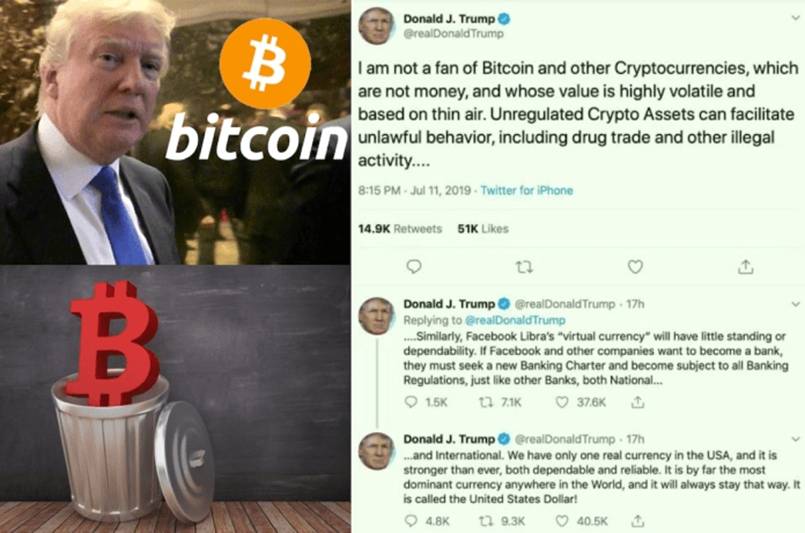805x533 pixels.
Task: Retweet the Facebook Libra reply showing 7.1K
Action: (x=485, y=402)
